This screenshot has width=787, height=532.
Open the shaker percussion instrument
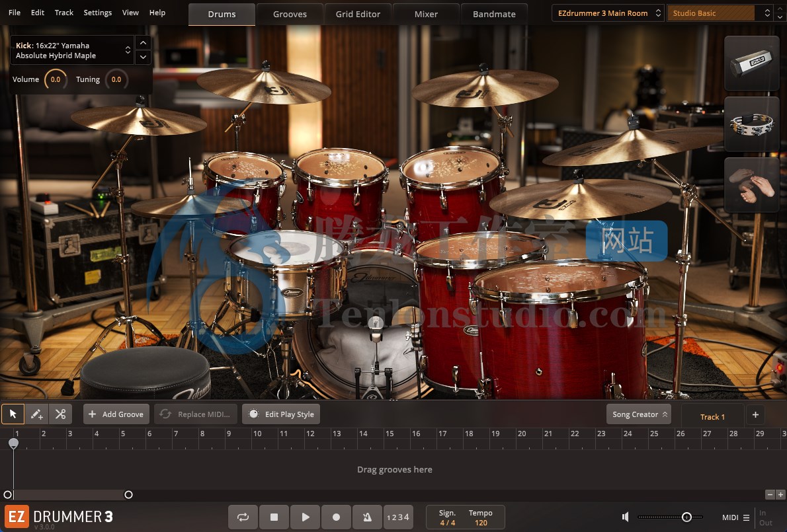pyautogui.click(x=751, y=63)
